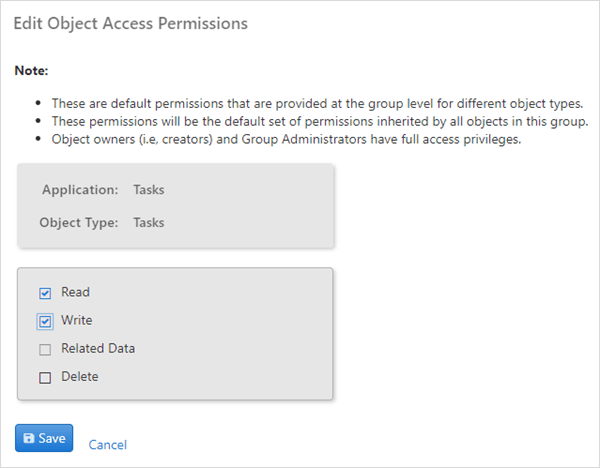Click the Read label text
This screenshot has height=468, width=600.
75,292
